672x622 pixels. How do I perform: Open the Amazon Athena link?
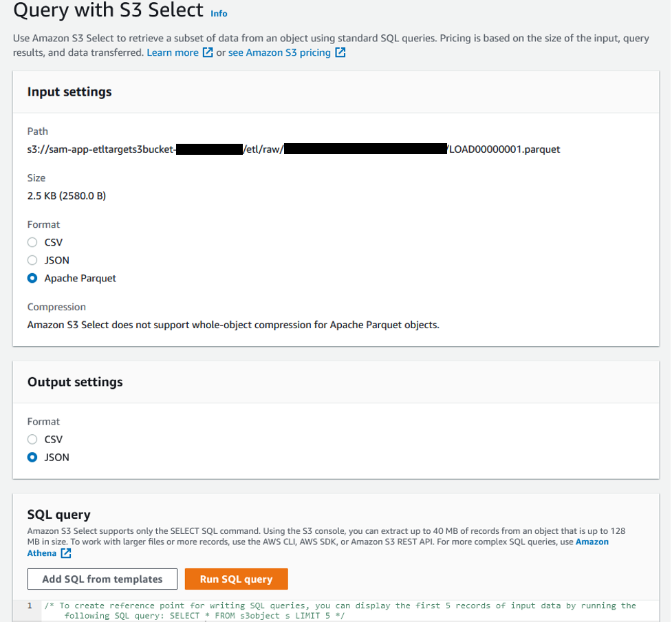point(592,541)
